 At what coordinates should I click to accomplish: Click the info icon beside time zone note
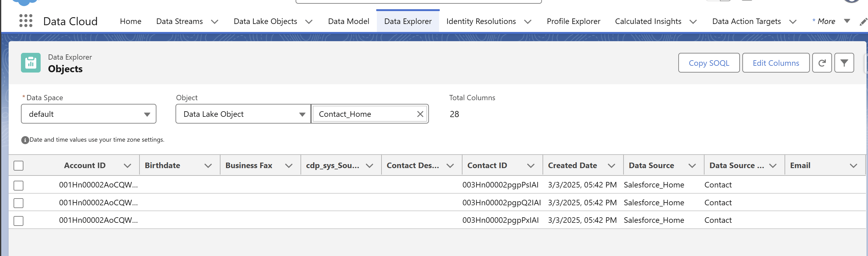click(x=25, y=140)
